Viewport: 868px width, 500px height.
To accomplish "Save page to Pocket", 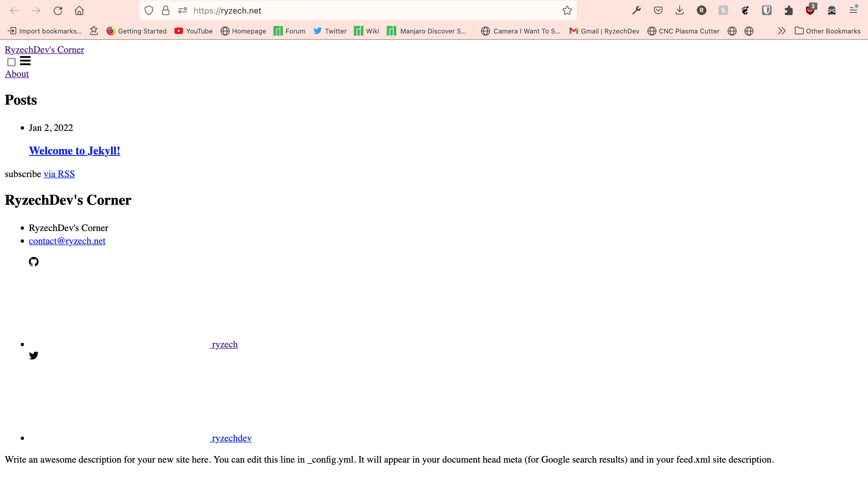I will point(658,10).
